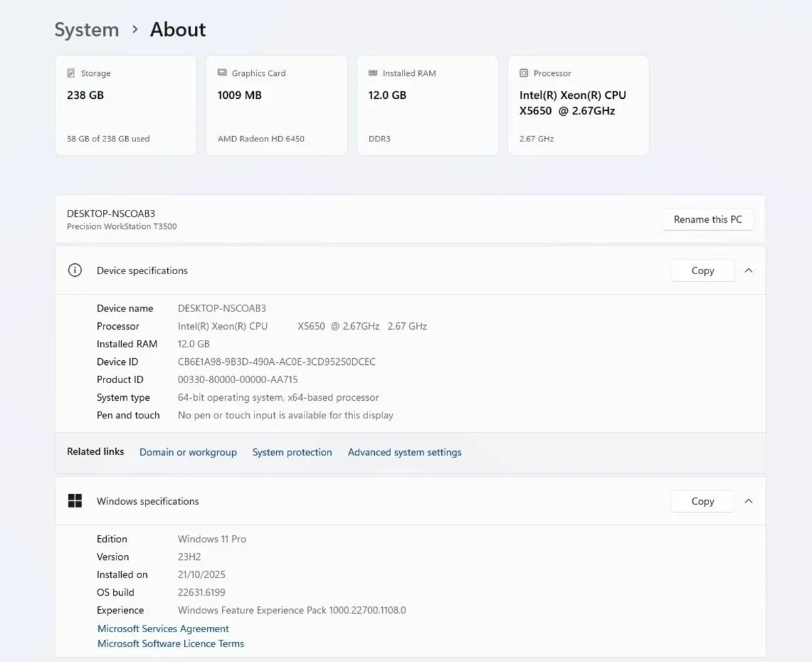
Task: Collapse the Device specifications section
Action: coord(748,271)
